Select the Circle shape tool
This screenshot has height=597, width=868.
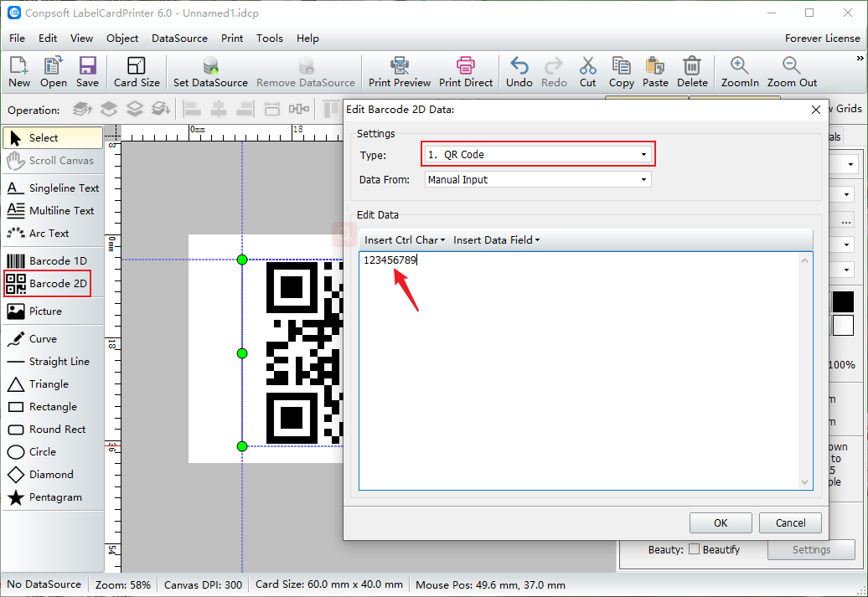pyautogui.click(x=53, y=452)
